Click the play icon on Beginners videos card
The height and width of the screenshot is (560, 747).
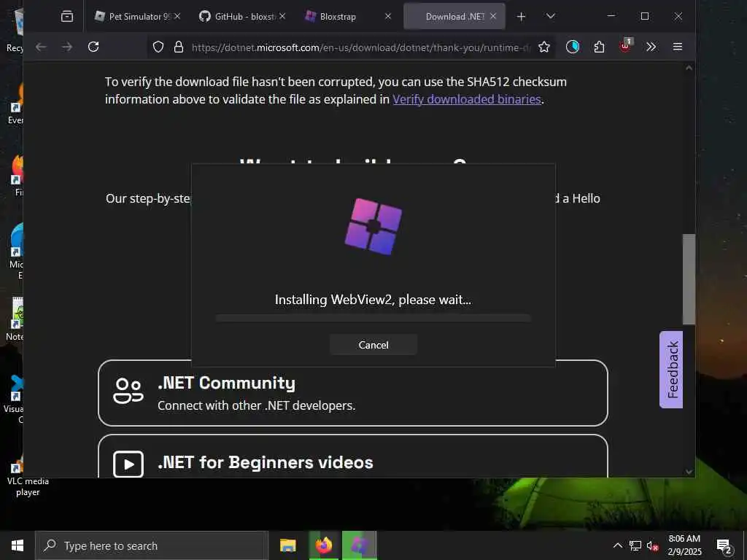pyautogui.click(x=128, y=463)
